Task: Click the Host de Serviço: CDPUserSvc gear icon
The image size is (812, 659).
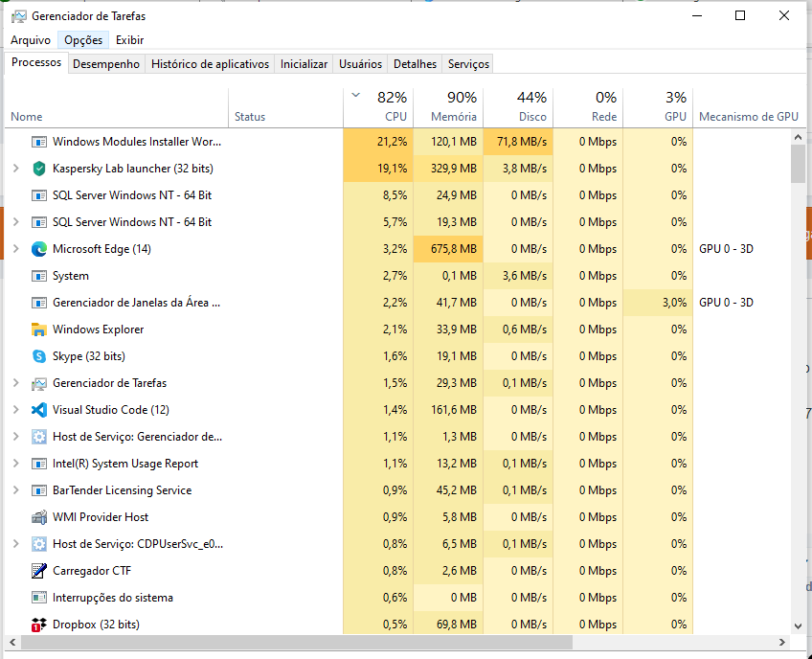Action: coord(39,544)
